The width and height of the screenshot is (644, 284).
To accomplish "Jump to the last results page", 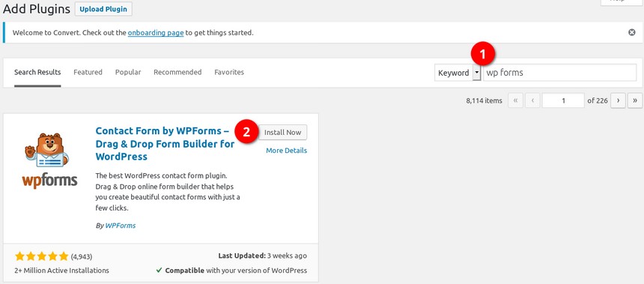I will pos(635,100).
